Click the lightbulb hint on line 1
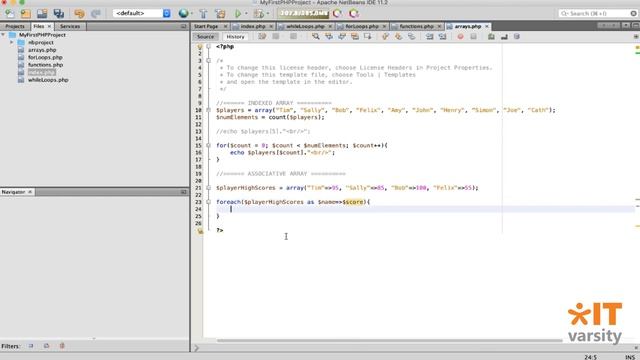The height and width of the screenshot is (360, 640). click(x=200, y=47)
